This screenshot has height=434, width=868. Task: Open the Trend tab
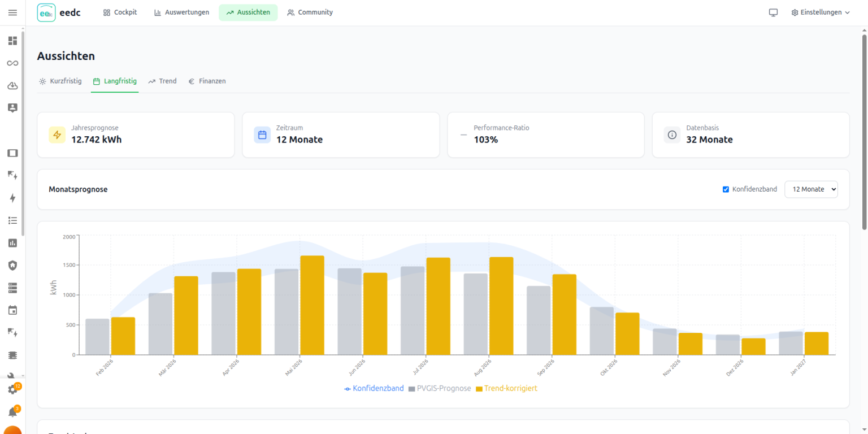(x=162, y=81)
